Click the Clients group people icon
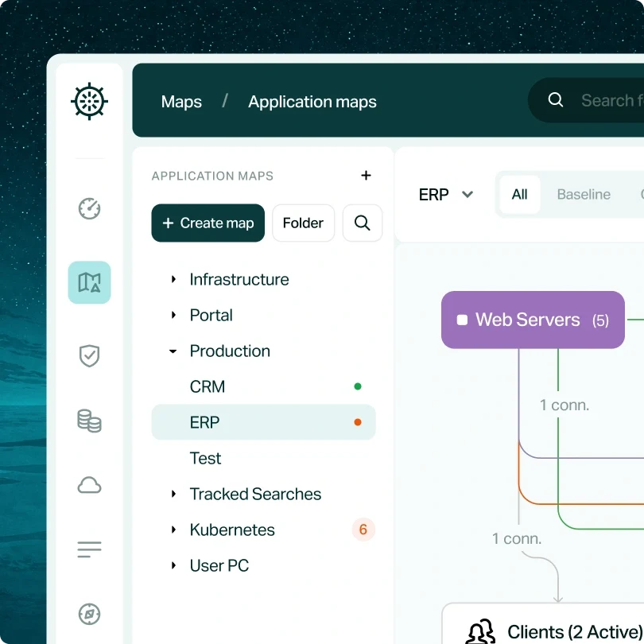The height and width of the screenshot is (644, 644). (480, 631)
